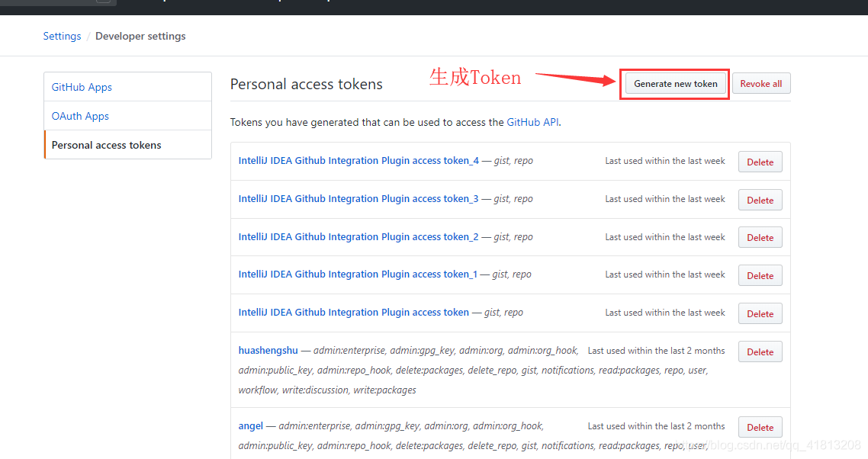868x459 pixels.
Task: Open IntelliJ IDEA access token_2 link
Action: pos(358,237)
